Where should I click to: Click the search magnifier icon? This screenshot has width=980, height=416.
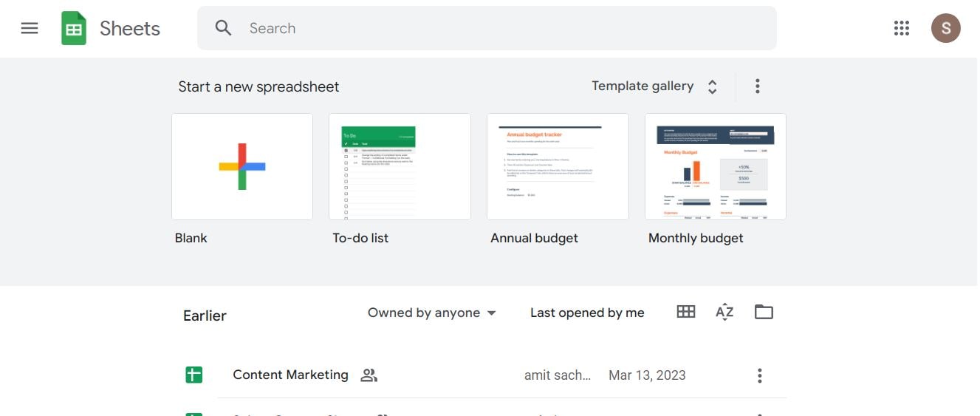point(223,28)
